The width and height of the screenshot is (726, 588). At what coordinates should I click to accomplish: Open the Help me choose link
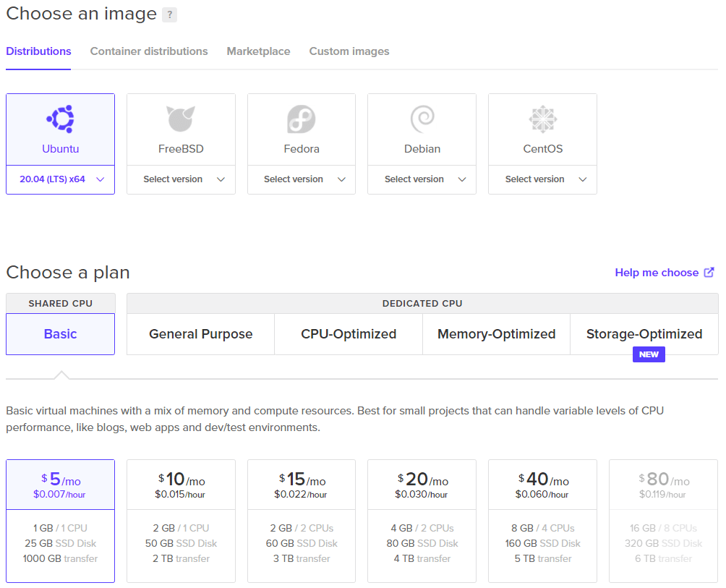point(657,272)
